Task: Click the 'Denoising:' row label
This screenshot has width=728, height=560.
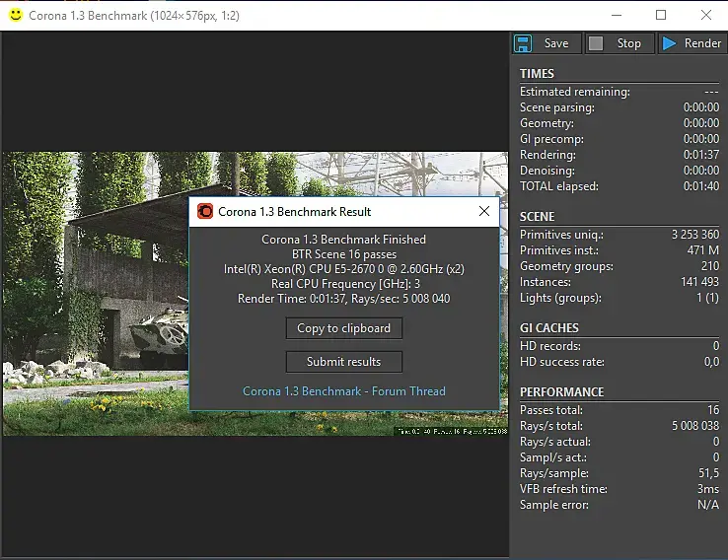Action: [x=546, y=171]
